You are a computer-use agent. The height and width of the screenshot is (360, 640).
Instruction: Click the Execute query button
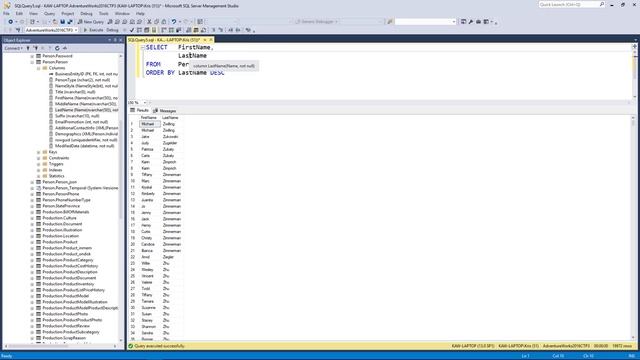click(93, 30)
